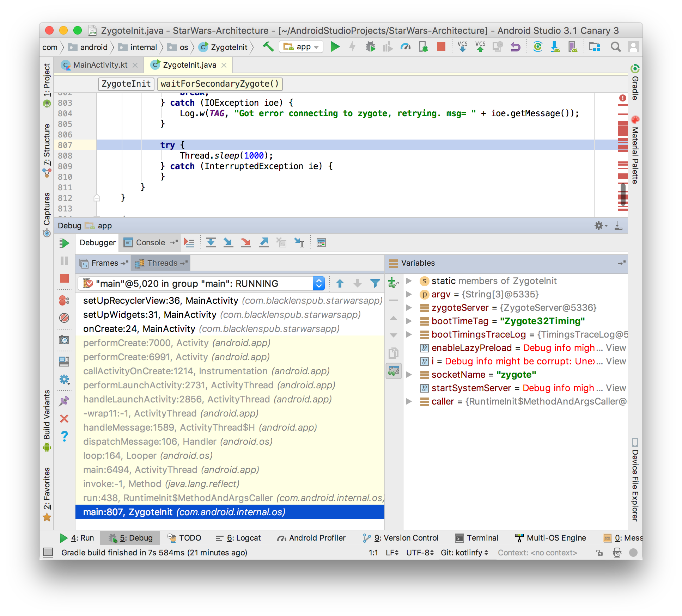This screenshot has width=682, height=616.
Task: Click View link for startSystemServer
Action: pos(616,388)
